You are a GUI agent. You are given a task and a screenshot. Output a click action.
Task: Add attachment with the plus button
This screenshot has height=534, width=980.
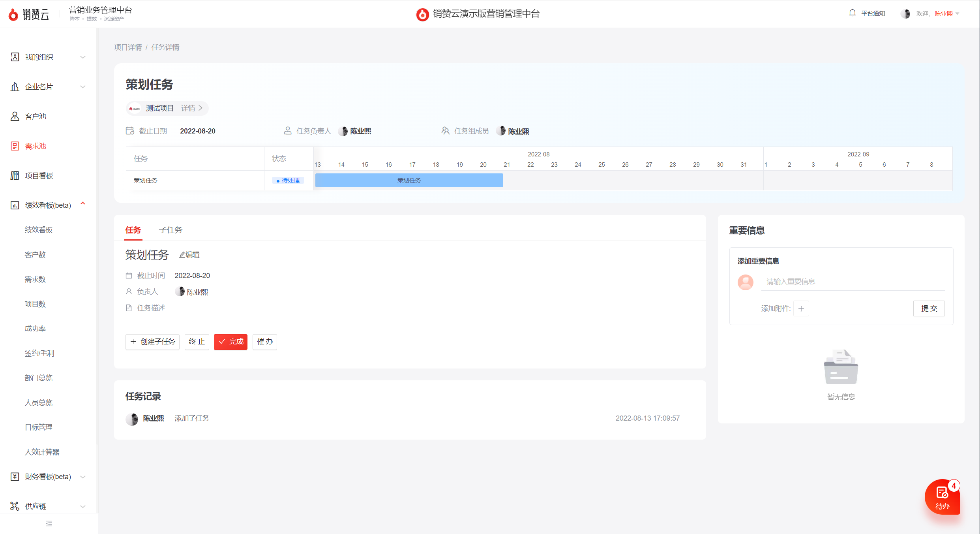coord(801,309)
